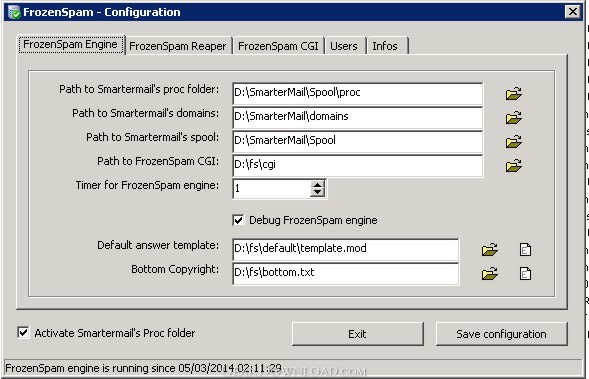Click the FrozenSpam shield icon in title bar
Viewport: 589px width, 379px height.
[x=14, y=12]
